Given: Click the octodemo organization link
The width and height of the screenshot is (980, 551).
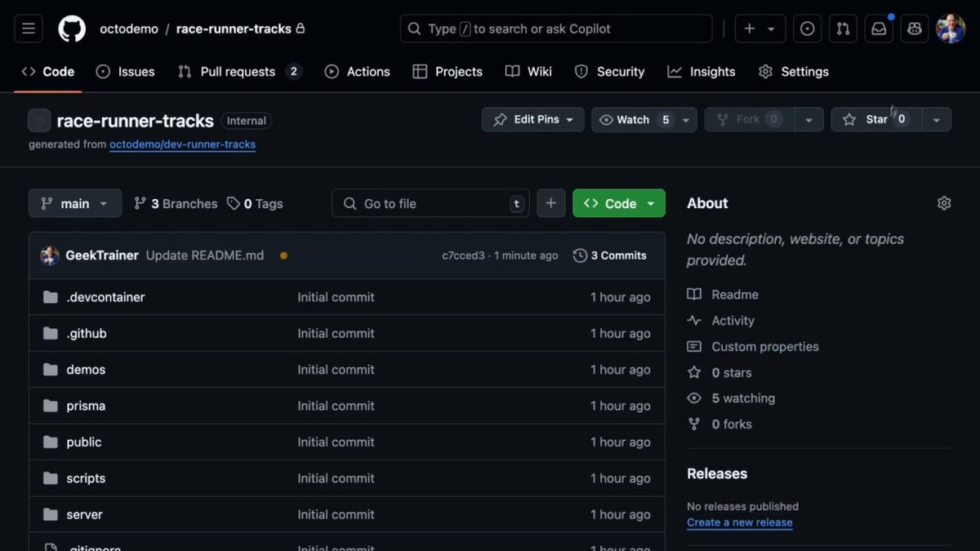Looking at the screenshot, I should 129,29.
